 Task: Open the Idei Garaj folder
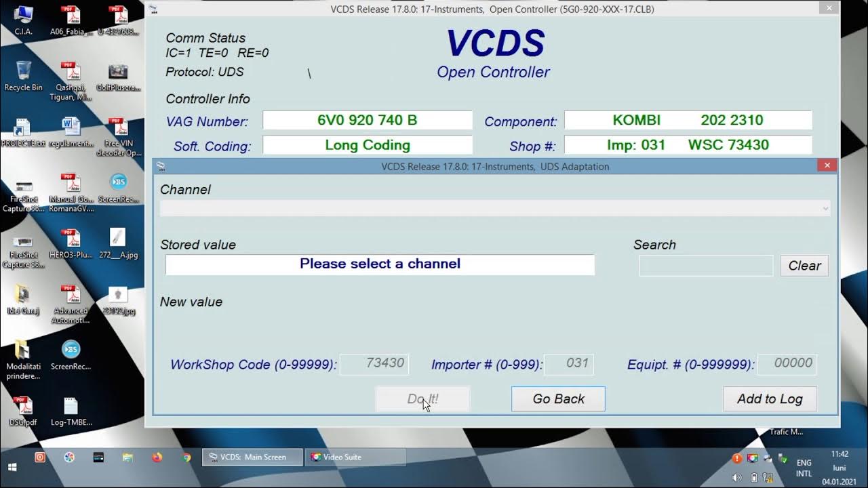(x=23, y=299)
